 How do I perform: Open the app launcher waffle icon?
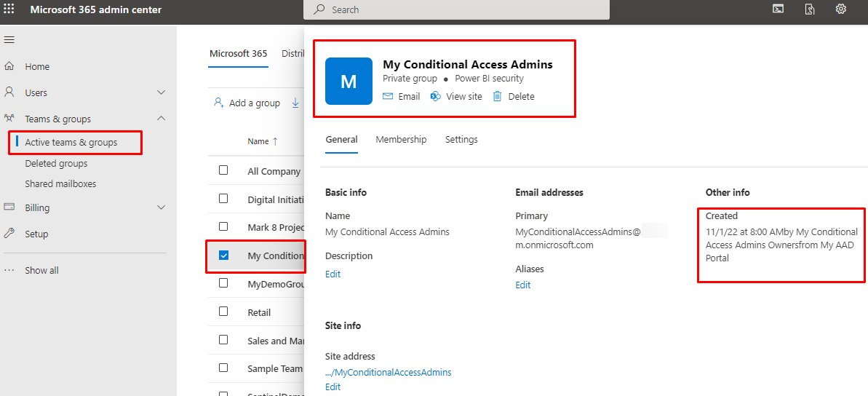pos(9,9)
